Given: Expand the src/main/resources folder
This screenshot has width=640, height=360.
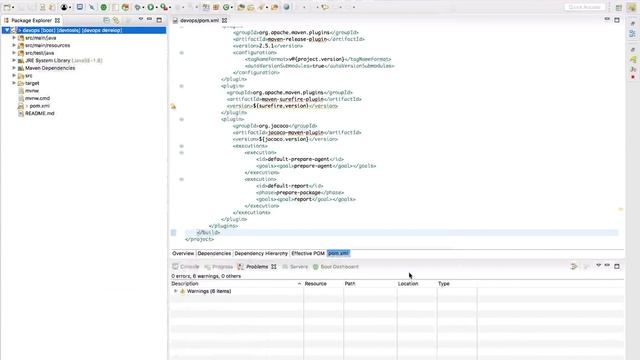Looking at the screenshot, I should [x=14, y=45].
